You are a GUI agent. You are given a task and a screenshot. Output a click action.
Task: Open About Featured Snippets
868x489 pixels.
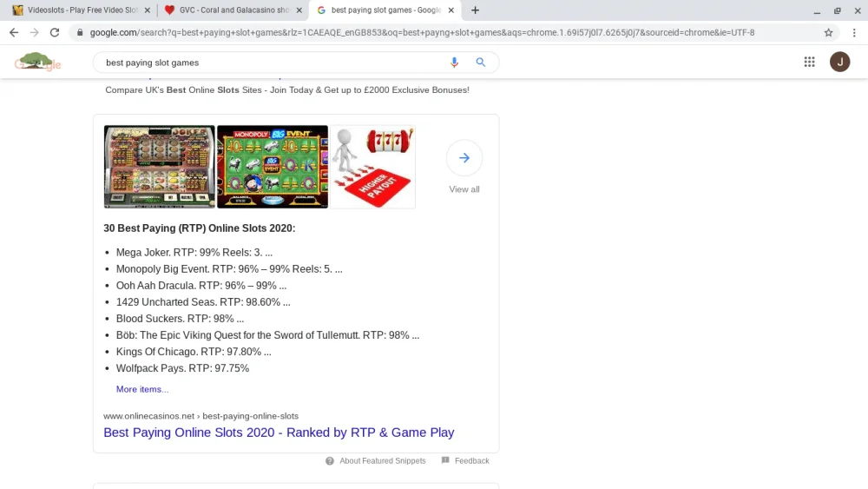pyautogui.click(x=383, y=460)
